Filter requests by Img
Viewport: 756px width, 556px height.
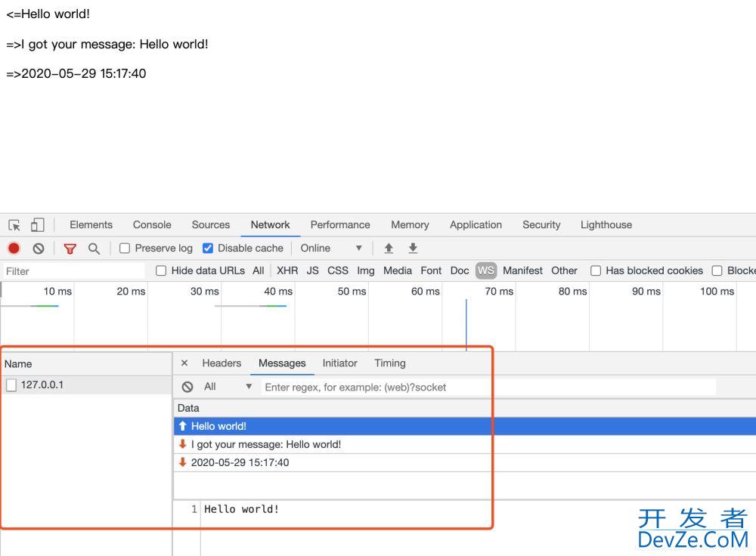[x=365, y=270]
